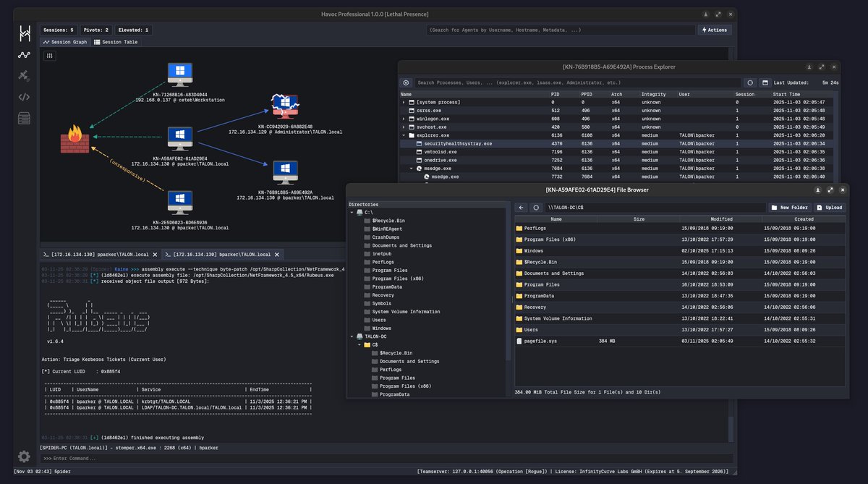868x484 pixels.
Task: Expand the winlogon.exe process tree
Action: tap(404, 119)
